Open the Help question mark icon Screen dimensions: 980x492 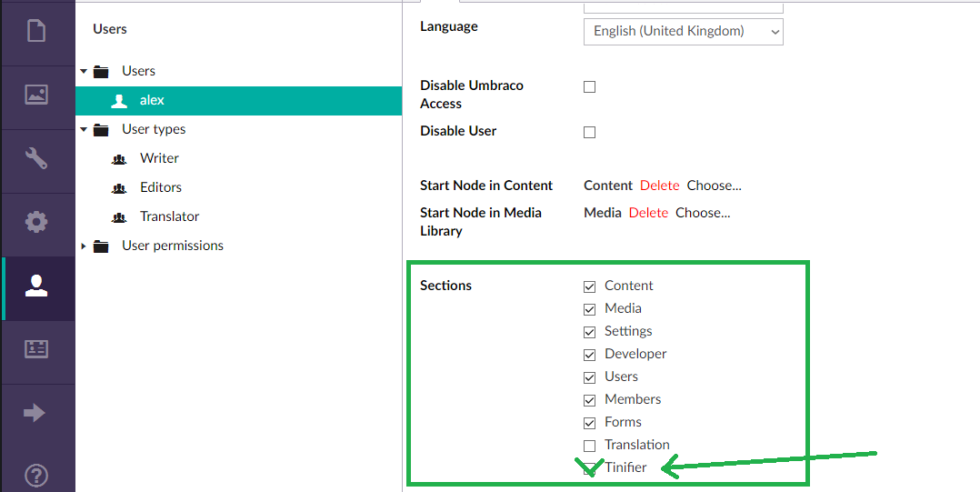click(x=36, y=476)
